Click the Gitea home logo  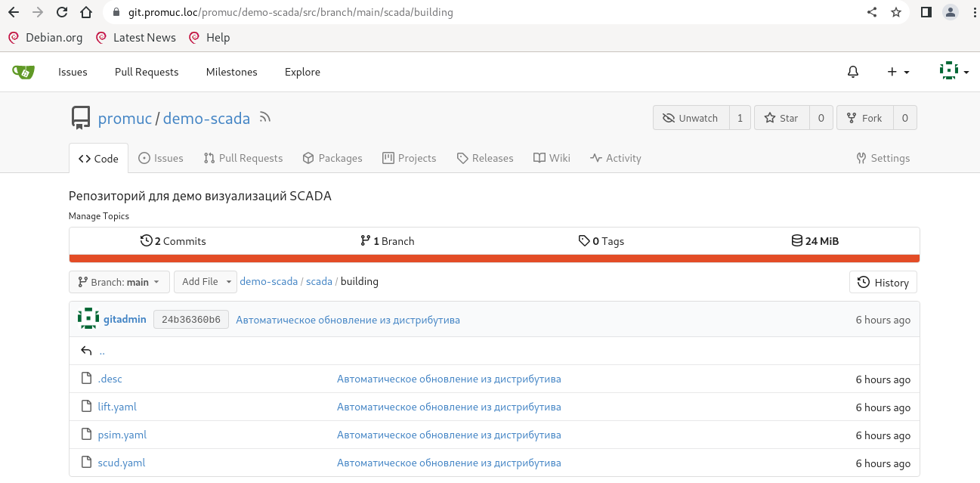(23, 72)
